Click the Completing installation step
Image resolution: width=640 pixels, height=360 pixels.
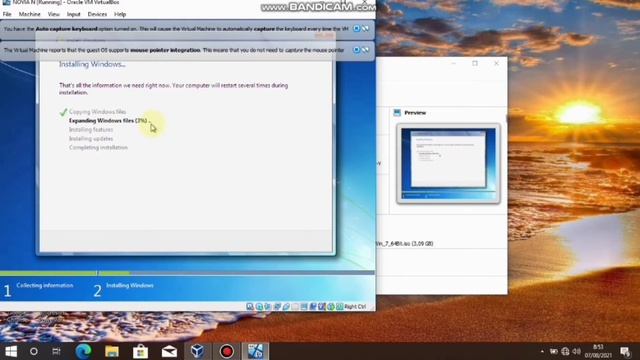coord(98,148)
